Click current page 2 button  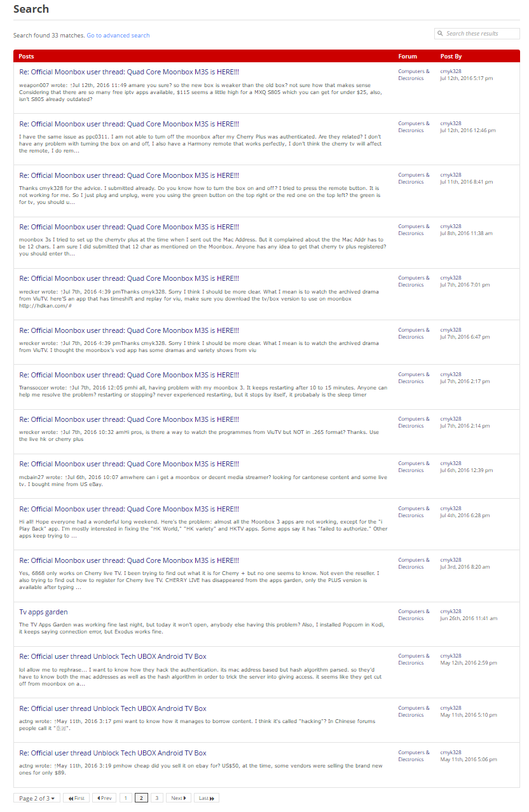coord(141,798)
